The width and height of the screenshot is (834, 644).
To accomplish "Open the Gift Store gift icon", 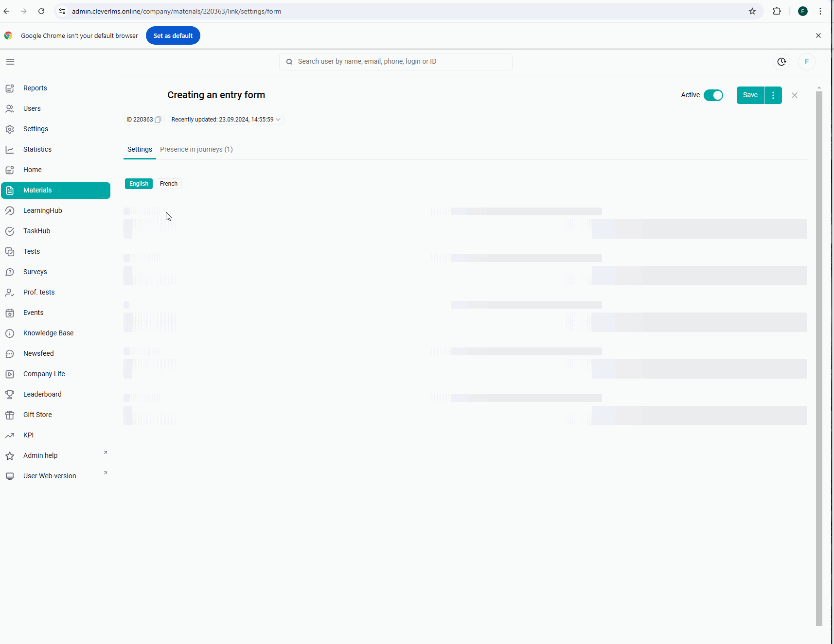I will (10, 415).
